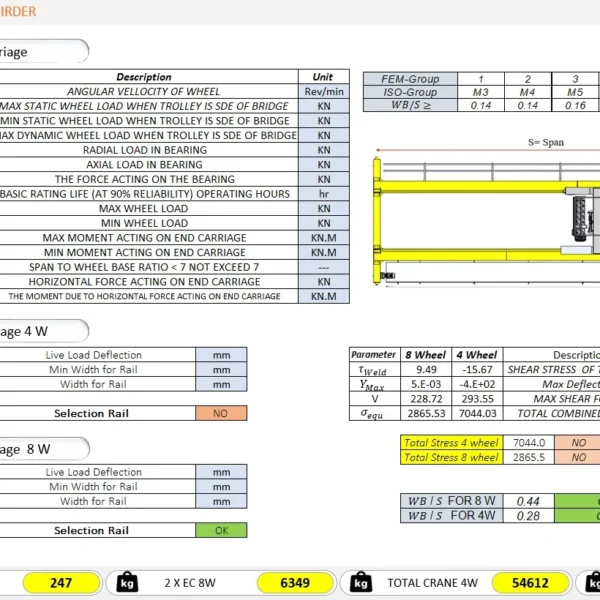This screenshot has width=600, height=600.
Task: Click the 0.44 WB/S for 8 W value
Action: coord(528,501)
